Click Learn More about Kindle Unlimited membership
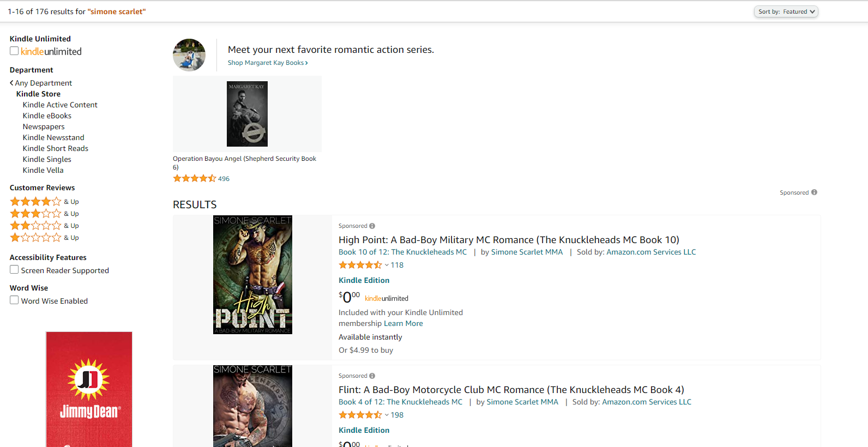Image resolution: width=868 pixels, height=447 pixels. point(403,323)
